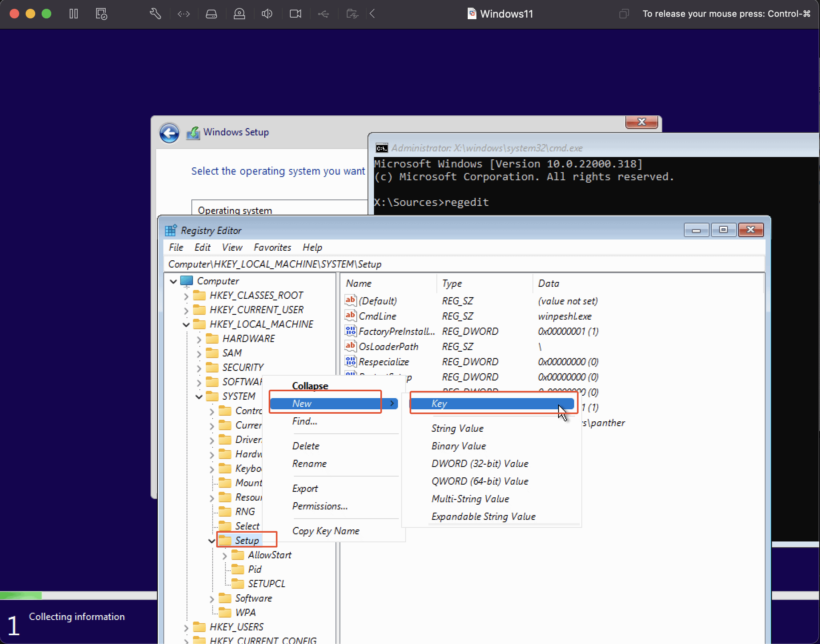
Task: Click the shared folder icon in VM toolbar
Action: (x=352, y=14)
